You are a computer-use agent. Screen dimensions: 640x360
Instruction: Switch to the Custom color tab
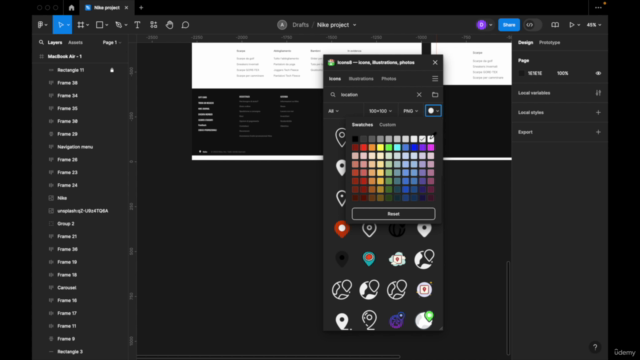click(387, 125)
